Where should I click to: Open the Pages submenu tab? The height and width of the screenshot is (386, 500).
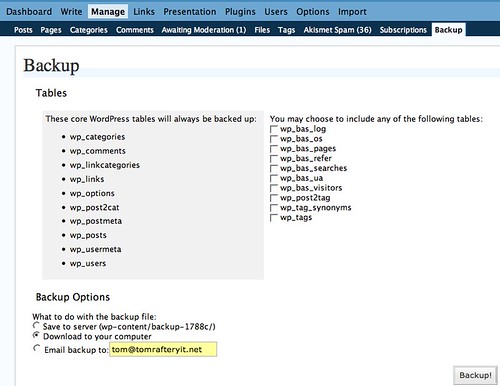(51, 30)
